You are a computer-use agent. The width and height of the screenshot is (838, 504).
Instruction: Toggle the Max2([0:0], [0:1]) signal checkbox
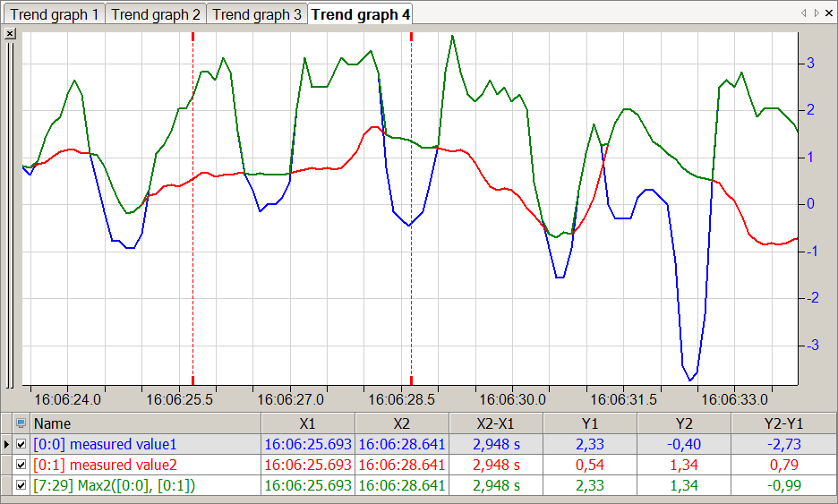tap(21, 485)
